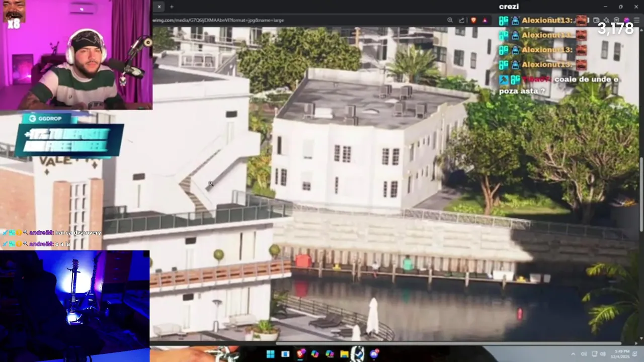Click the GGDROP banner on the stream overlay
Screen dimensions: 644x362
(69, 134)
